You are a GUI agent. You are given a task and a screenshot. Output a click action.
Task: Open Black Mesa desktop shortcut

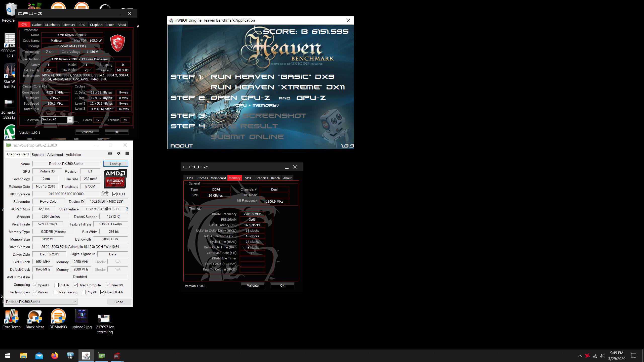pos(35,319)
